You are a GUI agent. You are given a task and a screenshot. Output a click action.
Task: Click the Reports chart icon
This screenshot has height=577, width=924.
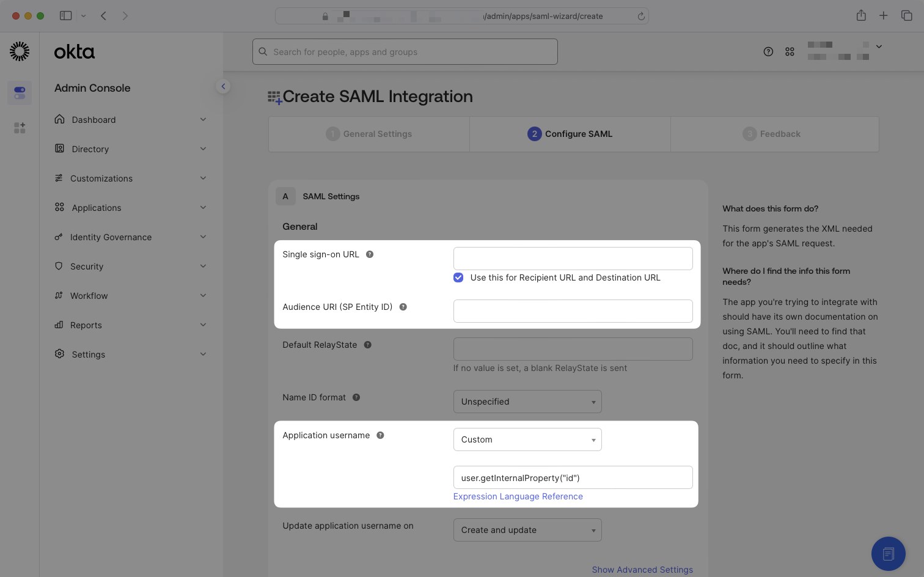pos(59,325)
